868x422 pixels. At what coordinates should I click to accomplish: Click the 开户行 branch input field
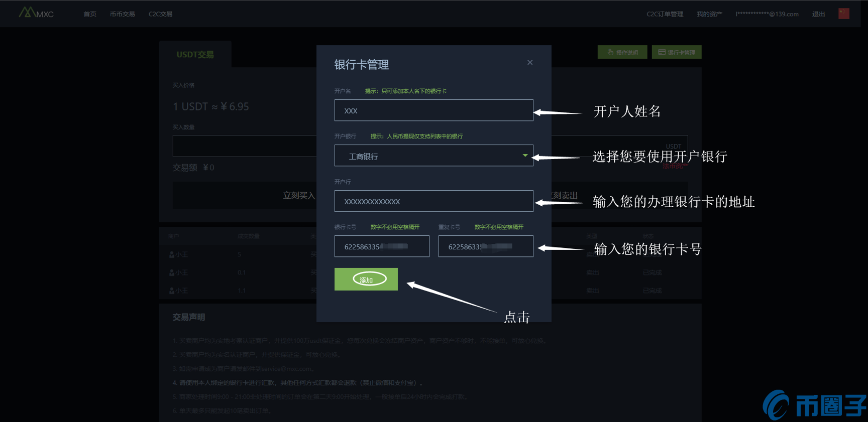click(x=433, y=201)
